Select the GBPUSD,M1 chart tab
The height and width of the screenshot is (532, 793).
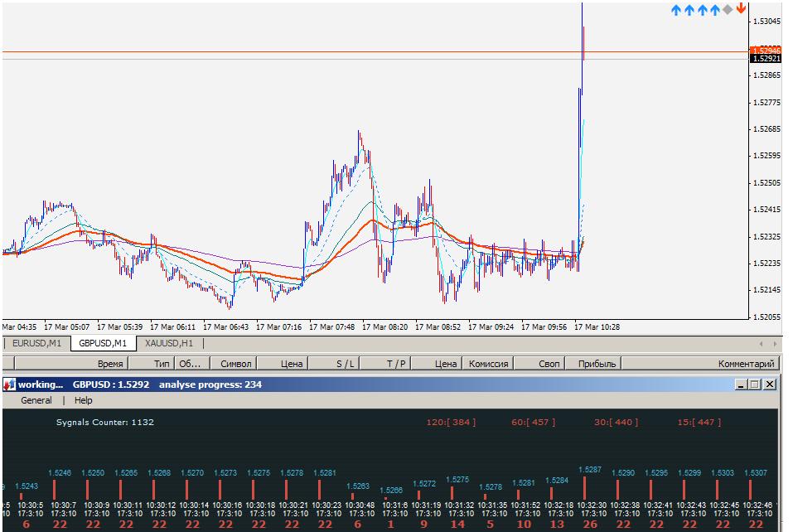coord(103,343)
